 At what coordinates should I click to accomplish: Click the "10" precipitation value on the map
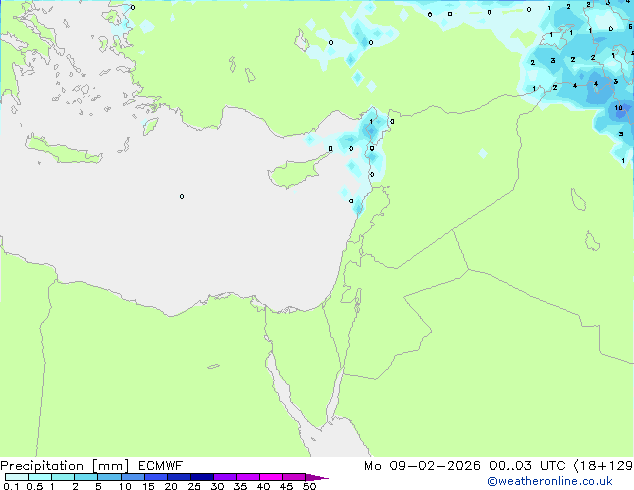click(618, 108)
